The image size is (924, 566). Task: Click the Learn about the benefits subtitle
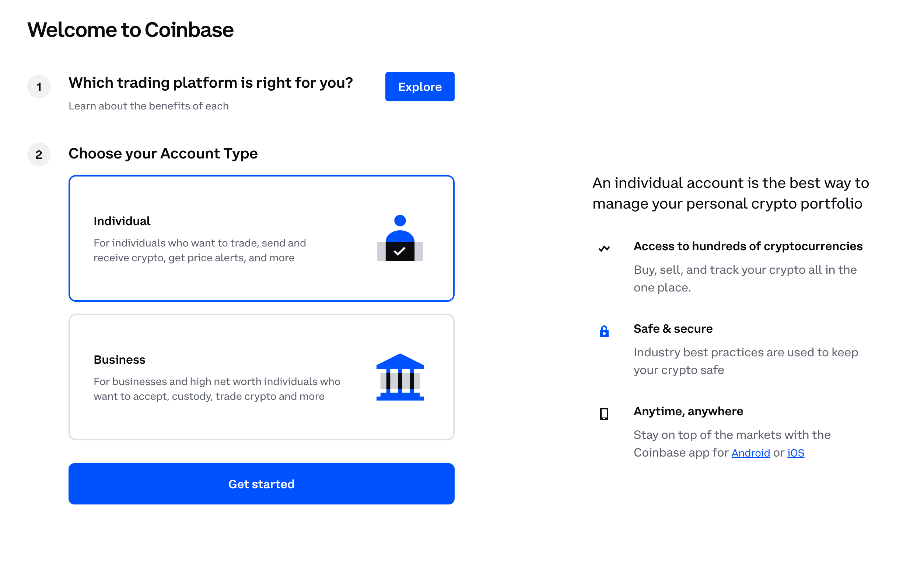148,106
